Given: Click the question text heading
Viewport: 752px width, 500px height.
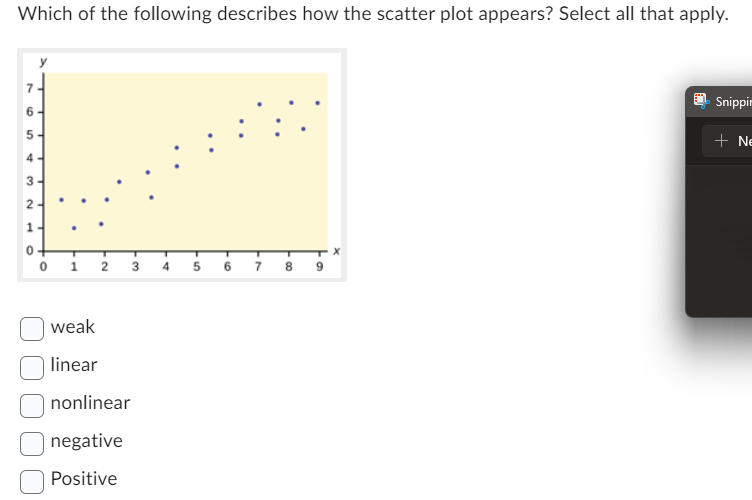Looking at the screenshot, I should tap(373, 13).
